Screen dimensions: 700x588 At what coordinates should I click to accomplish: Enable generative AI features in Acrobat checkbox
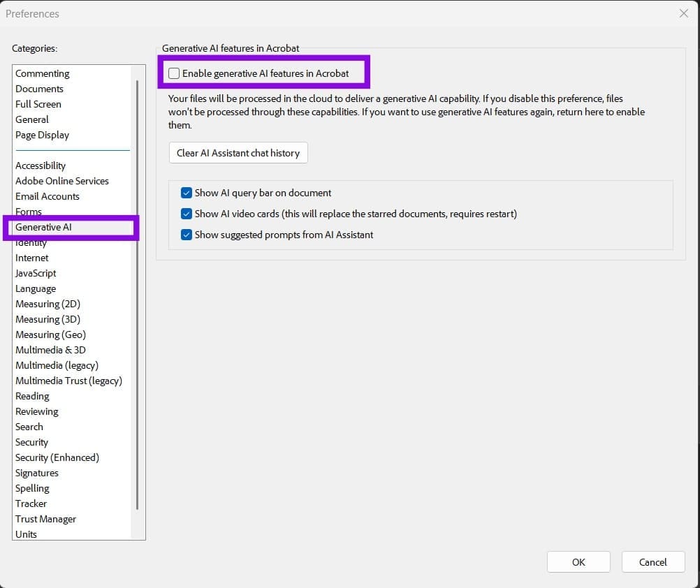[174, 73]
